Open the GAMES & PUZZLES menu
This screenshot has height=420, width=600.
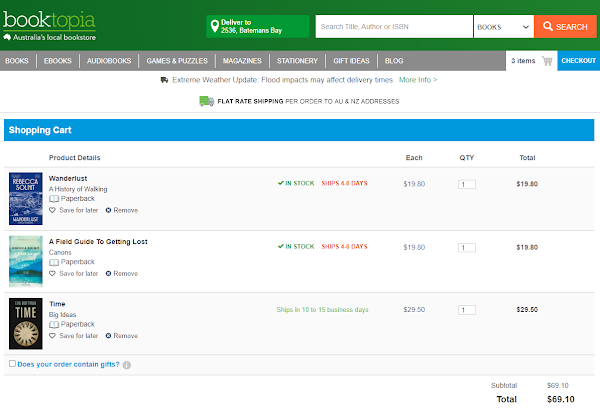(x=177, y=61)
